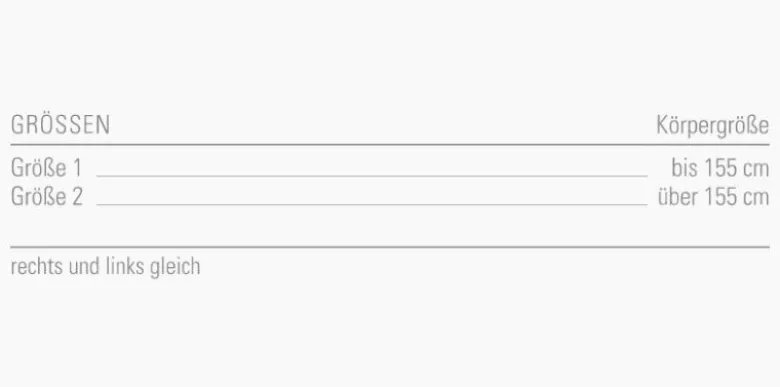
Task: Click 'cm' in the 'bis 155' row
Action: pyautogui.click(x=756, y=170)
